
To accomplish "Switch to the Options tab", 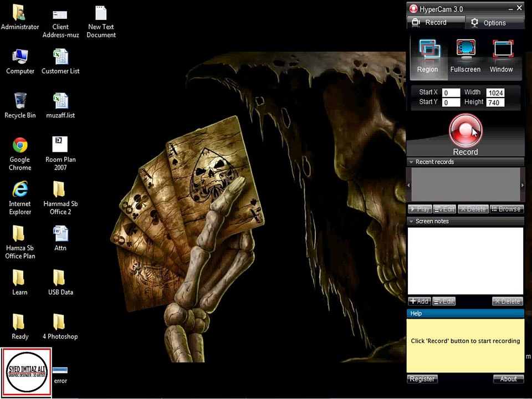I will (x=494, y=23).
